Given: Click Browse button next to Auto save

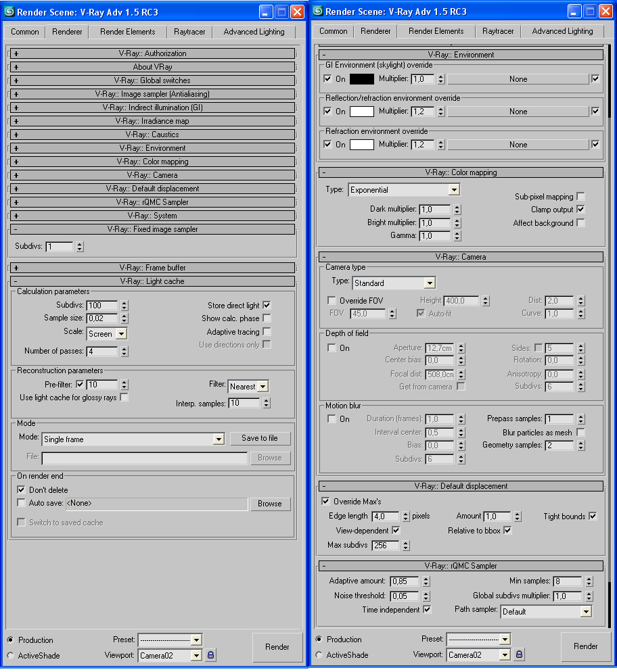Looking at the screenshot, I should pyautogui.click(x=270, y=504).
